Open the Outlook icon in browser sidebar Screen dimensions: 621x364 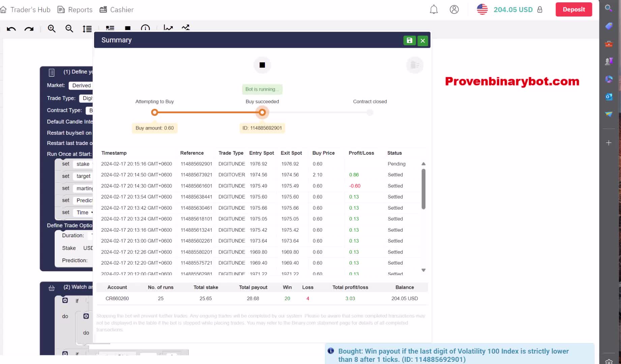(x=609, y=97)
